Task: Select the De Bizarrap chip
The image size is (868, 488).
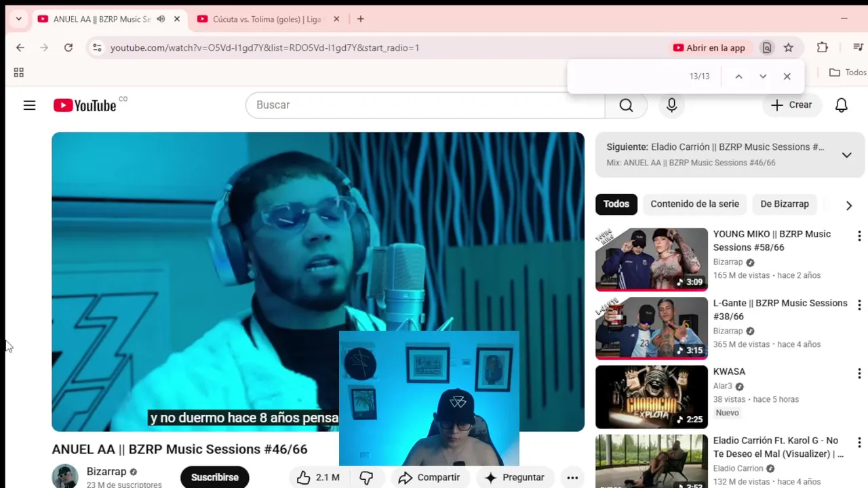Action: [x=785, y=204]
